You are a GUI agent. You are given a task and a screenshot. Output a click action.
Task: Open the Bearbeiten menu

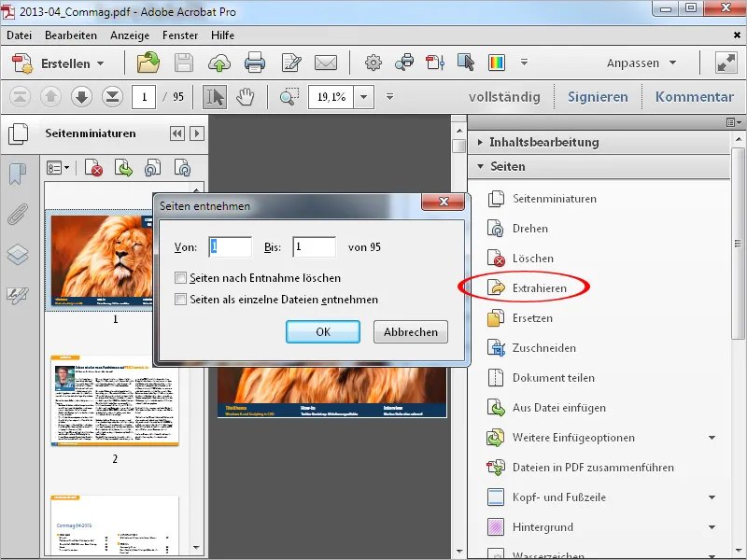(x=71, y=35)
